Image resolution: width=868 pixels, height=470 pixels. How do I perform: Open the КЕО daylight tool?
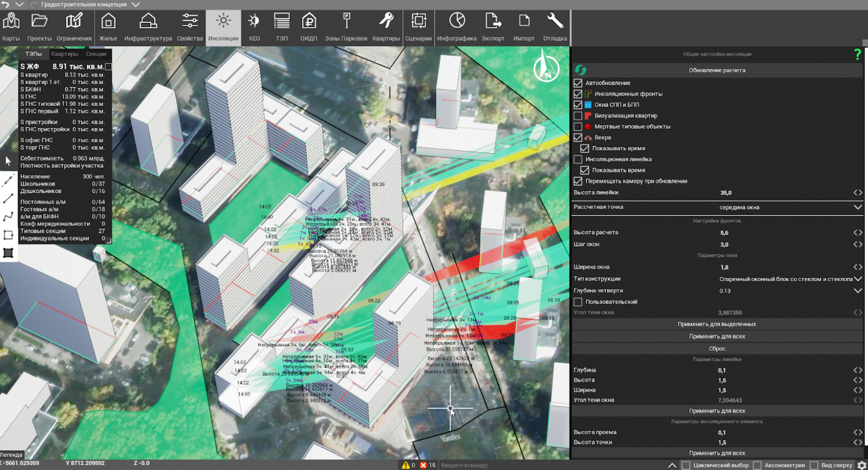254,27
